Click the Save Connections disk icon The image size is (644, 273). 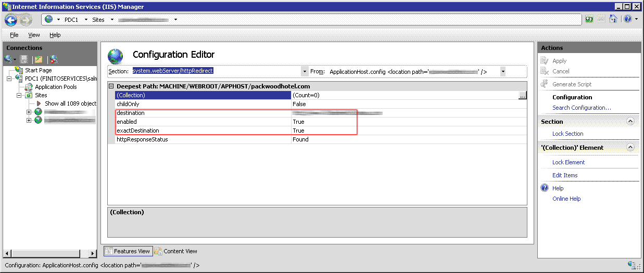(24, 59)
